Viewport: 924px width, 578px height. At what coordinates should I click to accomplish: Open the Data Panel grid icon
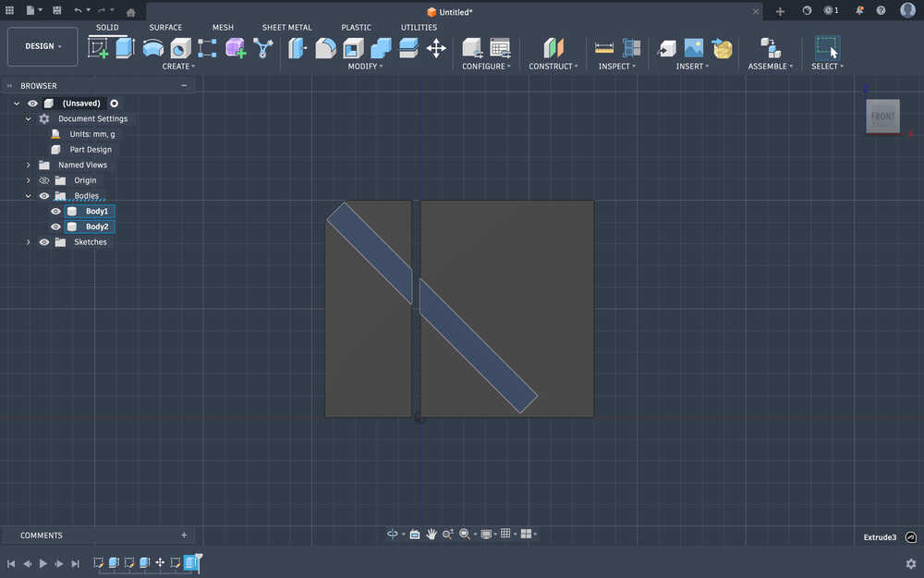(x=9, y=10)
